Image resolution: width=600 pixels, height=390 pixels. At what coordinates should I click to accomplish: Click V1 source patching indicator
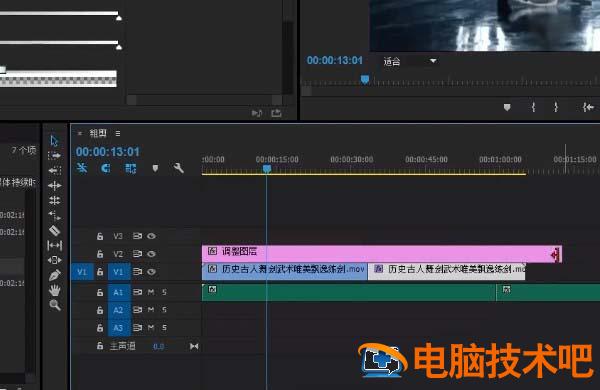point(82,272)
